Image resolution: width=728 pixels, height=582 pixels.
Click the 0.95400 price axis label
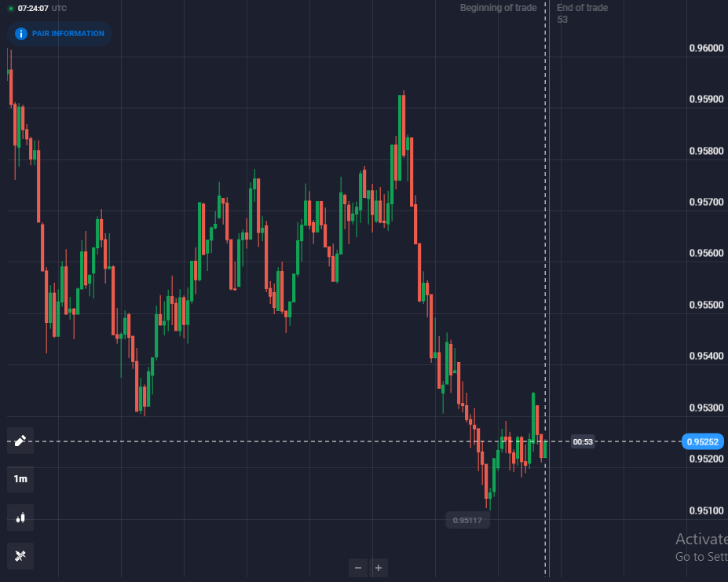coord(706,356)
